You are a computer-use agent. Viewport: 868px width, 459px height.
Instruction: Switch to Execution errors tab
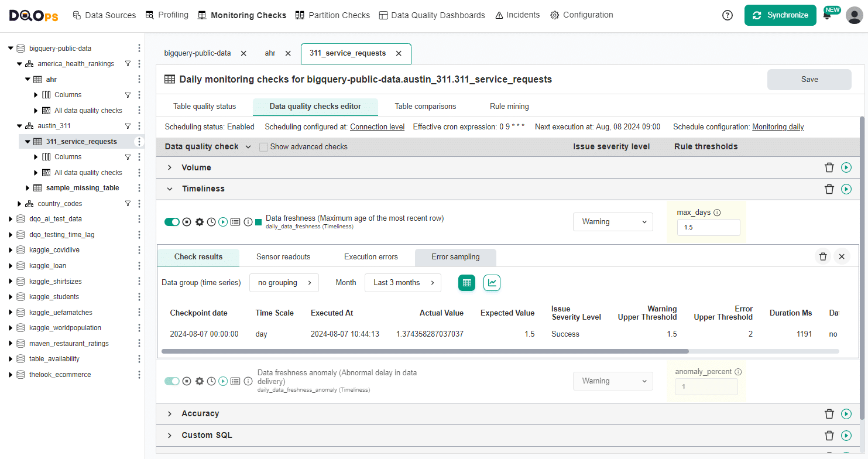(x=371, y=257)
